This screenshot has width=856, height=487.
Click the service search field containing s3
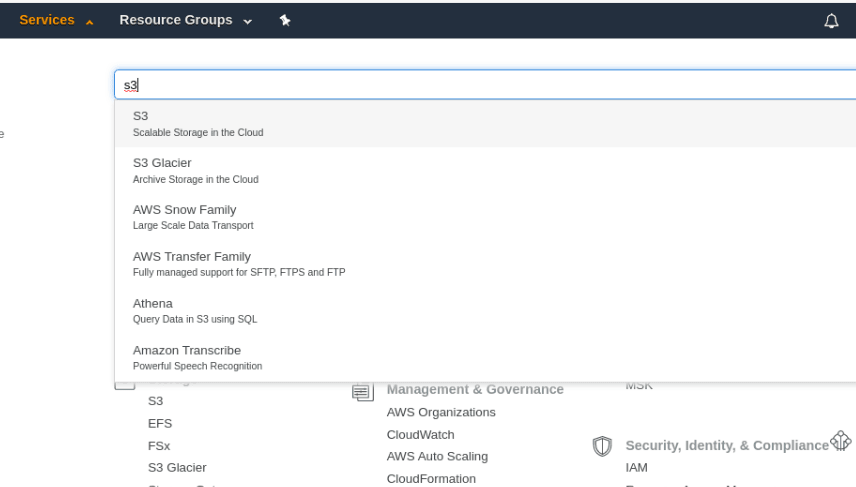click(485, 85)
